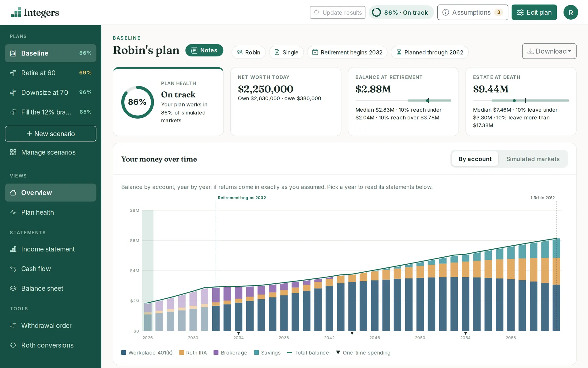Click the Planned through 2062 chip
This screenshot has width=588, height=368.
pyautogui.click(x=430, y=52)
